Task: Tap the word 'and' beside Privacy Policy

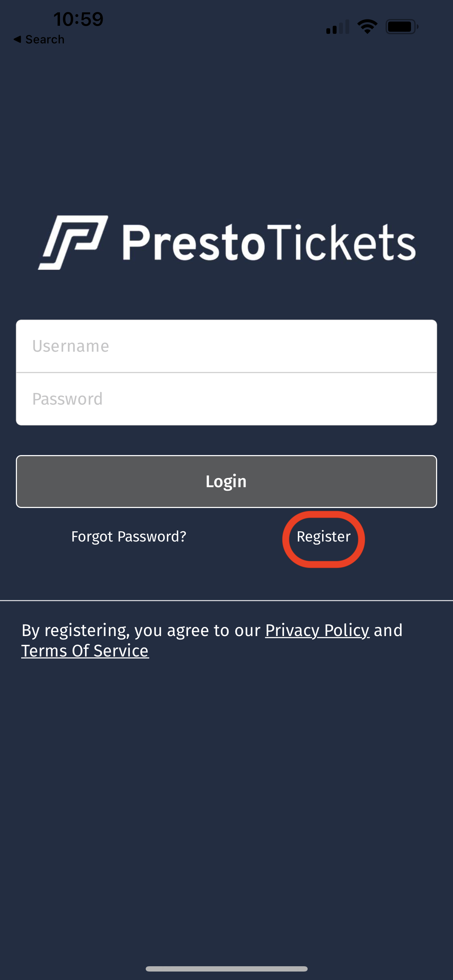Action: [388, 630]
